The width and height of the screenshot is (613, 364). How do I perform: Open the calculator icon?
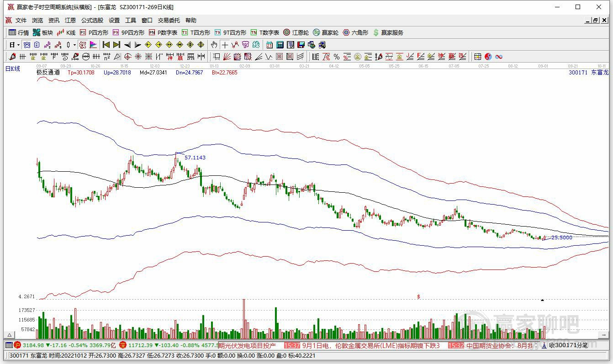pyautogui.click(x=280, y=45)
